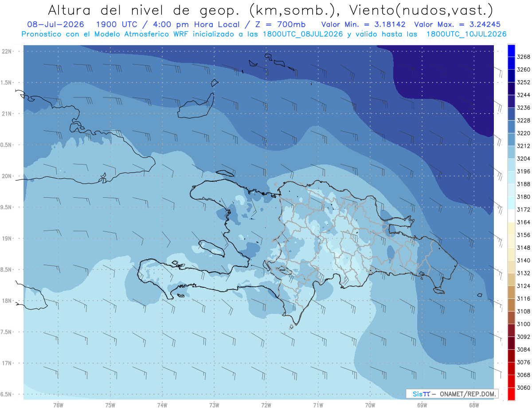Click the '18N' latitude axis label
This screenshot has height=411, width=532.
click(7, 301)
